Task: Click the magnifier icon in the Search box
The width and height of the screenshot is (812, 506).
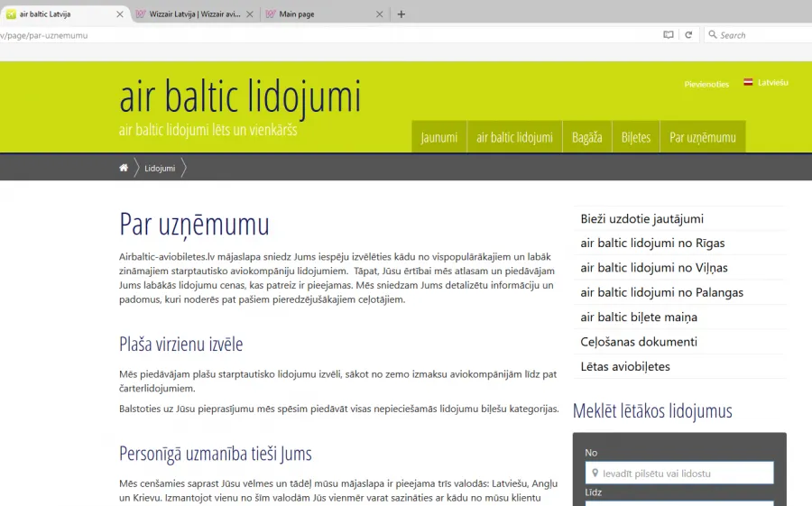Action: pos(713,34)
